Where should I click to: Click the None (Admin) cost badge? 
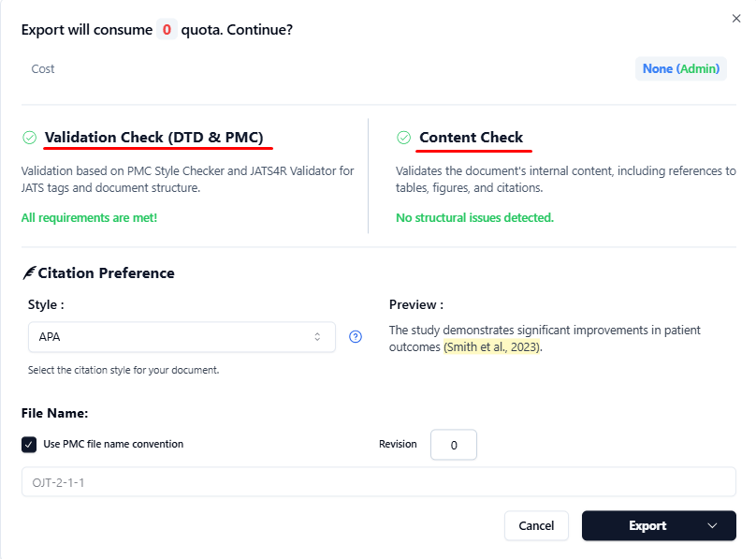(680, 69)
